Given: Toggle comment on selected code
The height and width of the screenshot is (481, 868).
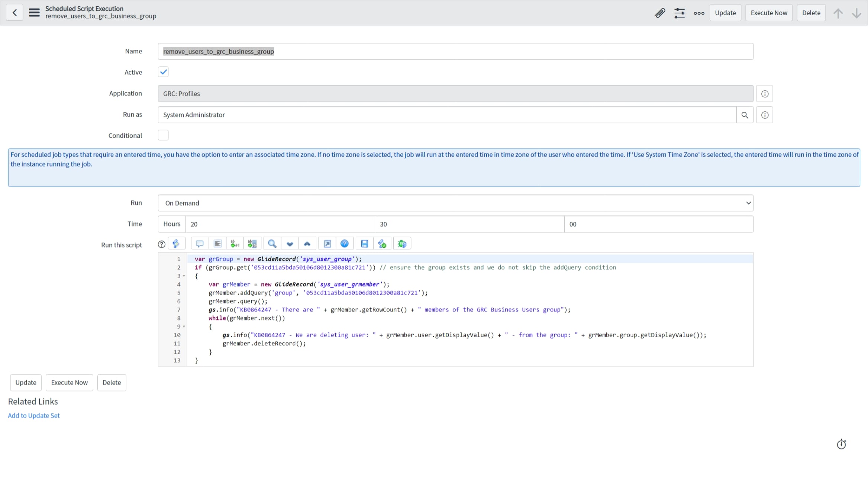Looking at the screenshot, I should pyautogui.click(x=200, y=244).
